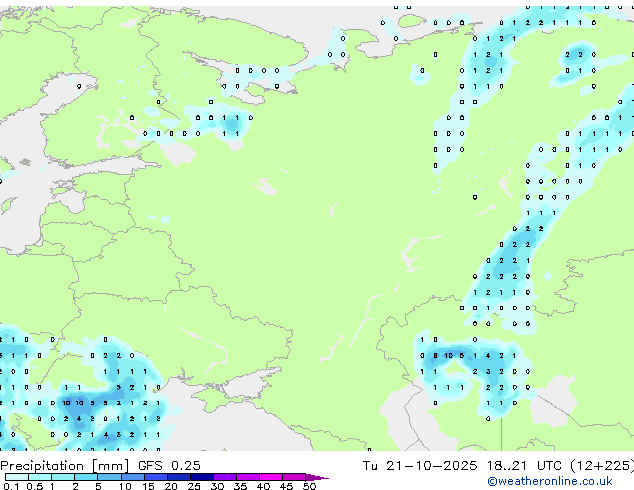The image size is (634, 490).
Task: Click the above-50 mm arrow tip of legend
Action: coord(317,477)
